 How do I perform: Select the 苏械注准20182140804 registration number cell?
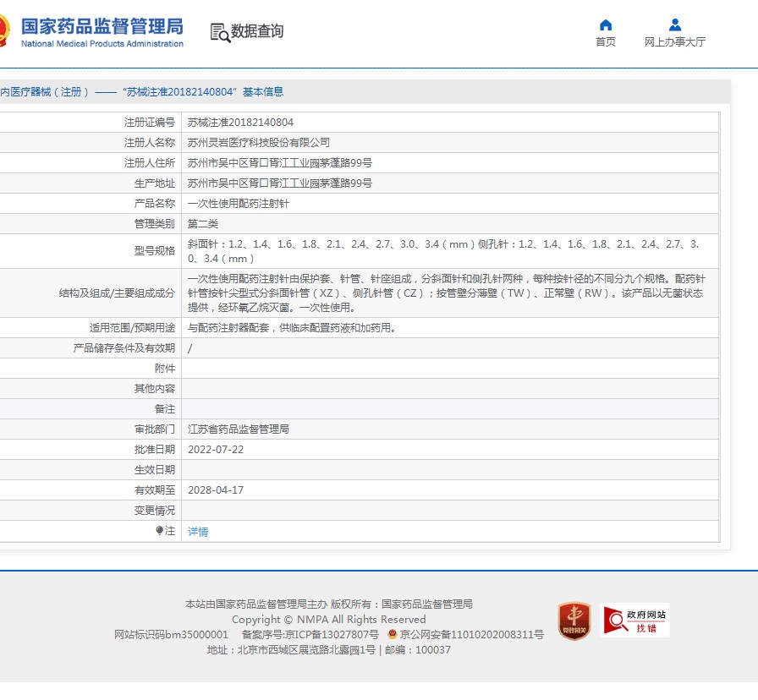[240, 123]
